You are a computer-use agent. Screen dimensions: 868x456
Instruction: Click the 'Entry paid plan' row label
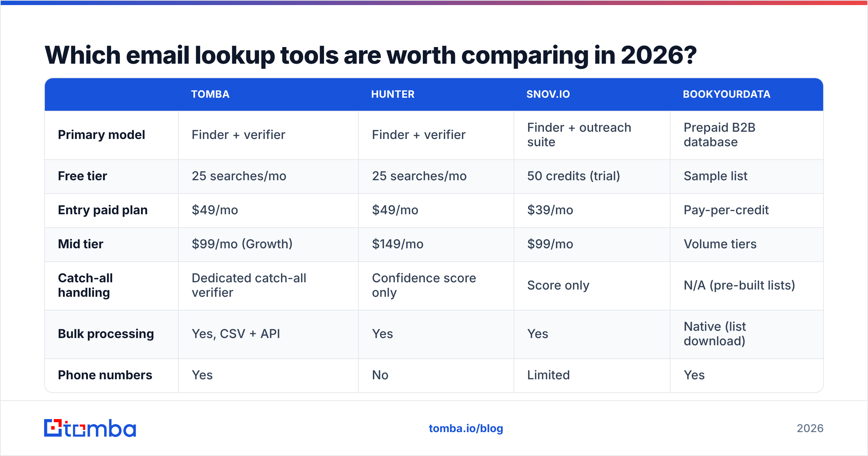(103, 210)
